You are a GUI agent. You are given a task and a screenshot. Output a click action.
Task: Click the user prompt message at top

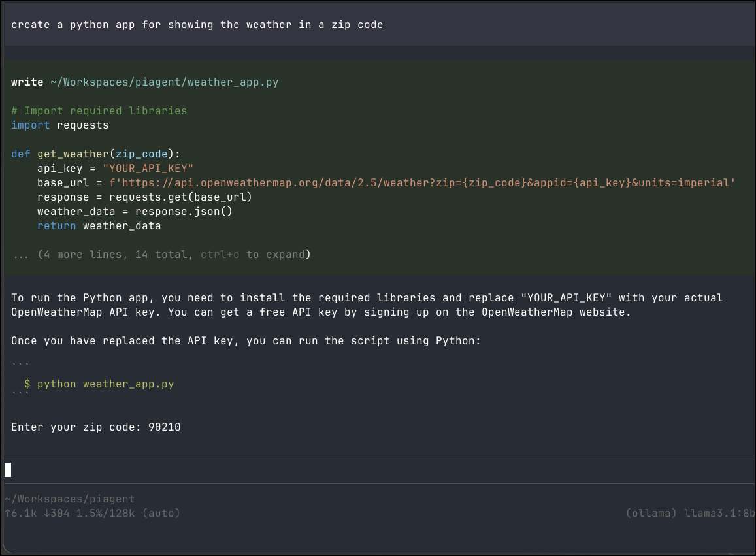pos(197,25)
